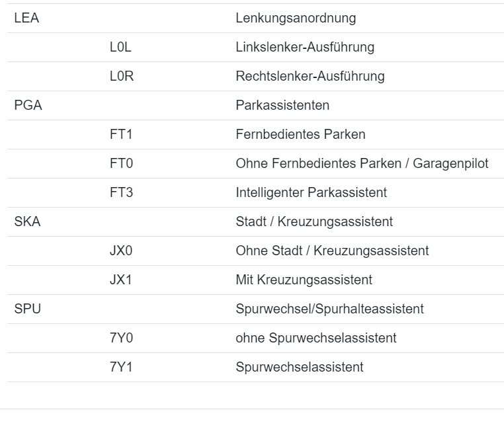Click the 7Y1 option code
Image resolution: width=504 pixels, height=441 pixels.
point(121,368)
